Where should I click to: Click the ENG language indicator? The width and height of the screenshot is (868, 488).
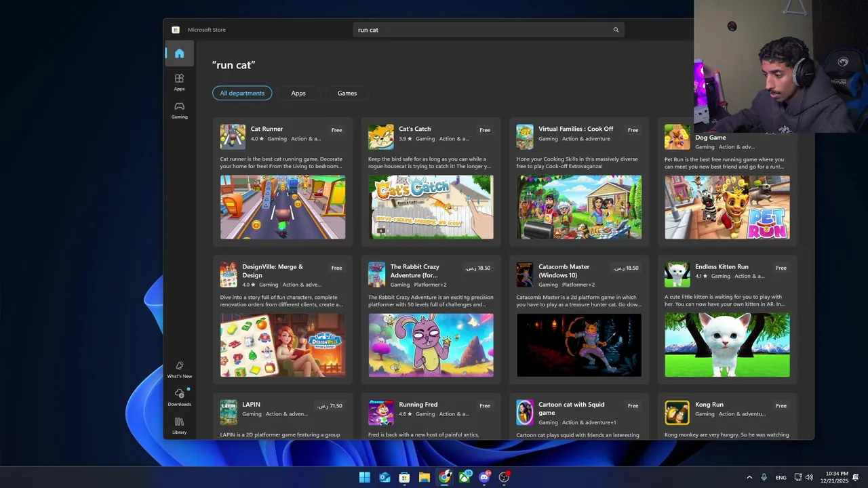pyautogui.click(x=781, y=477)
